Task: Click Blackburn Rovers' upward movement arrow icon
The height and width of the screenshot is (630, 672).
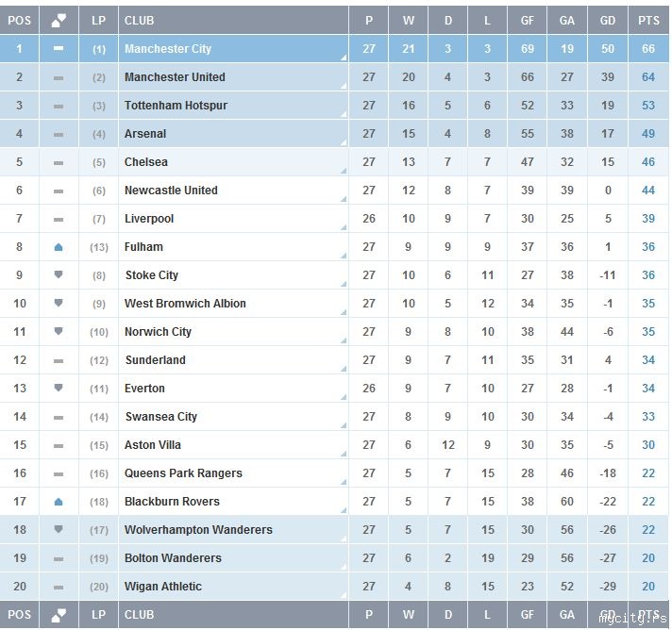Action: (x=59, y=502)
